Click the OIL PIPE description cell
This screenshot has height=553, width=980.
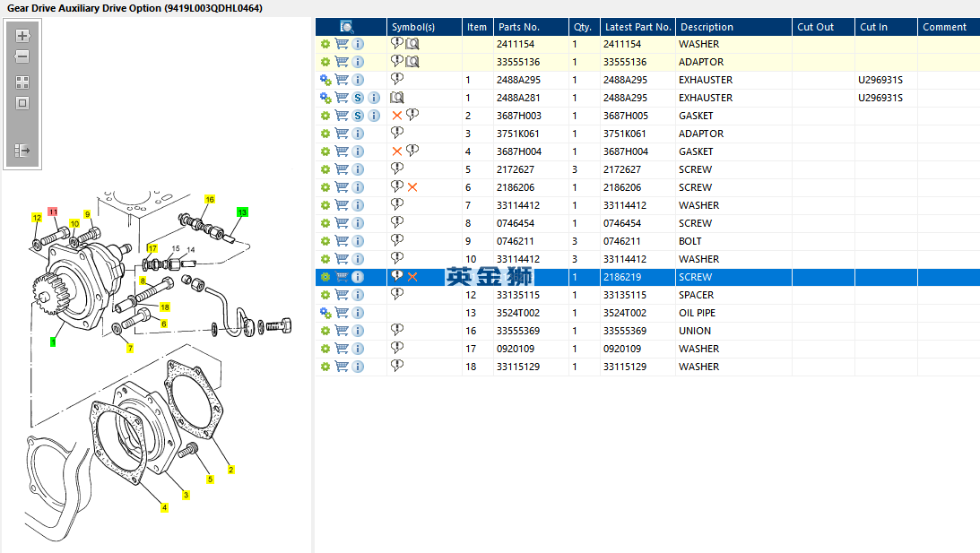697,313
